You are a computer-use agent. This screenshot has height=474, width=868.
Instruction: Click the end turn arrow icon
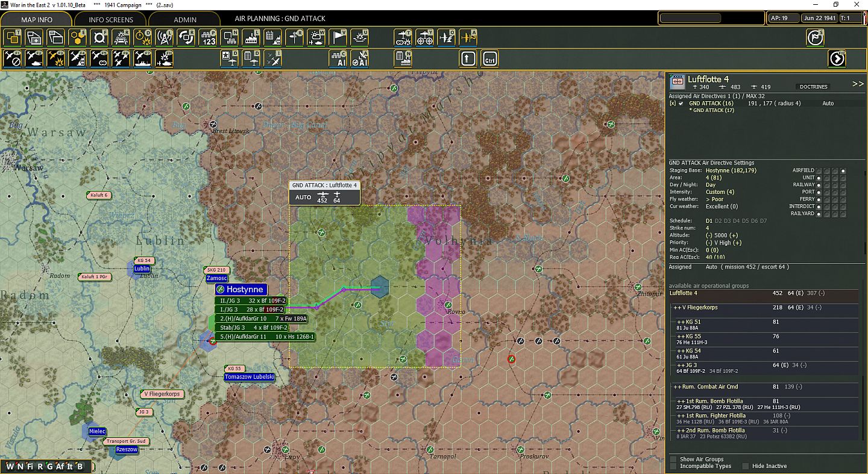coord(837,58)
